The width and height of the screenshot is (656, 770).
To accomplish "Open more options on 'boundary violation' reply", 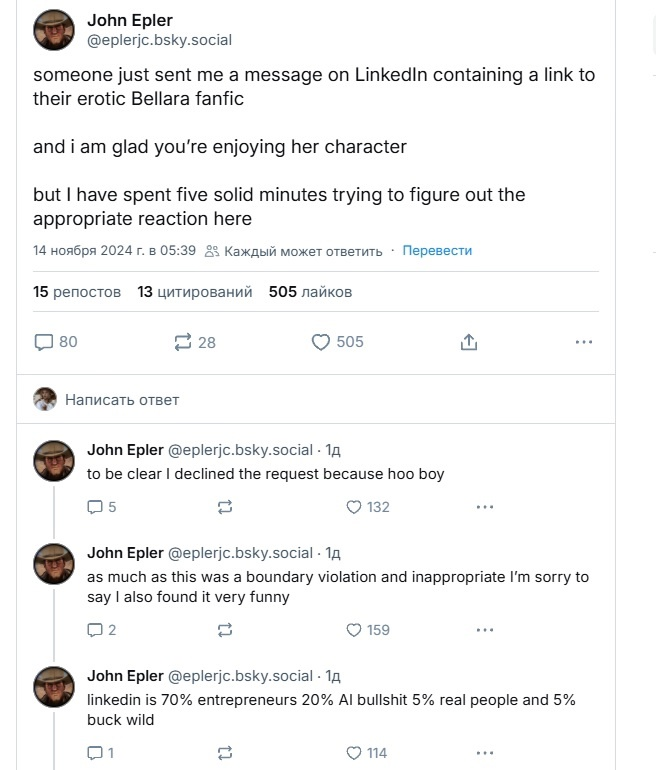I will [485, 630].
